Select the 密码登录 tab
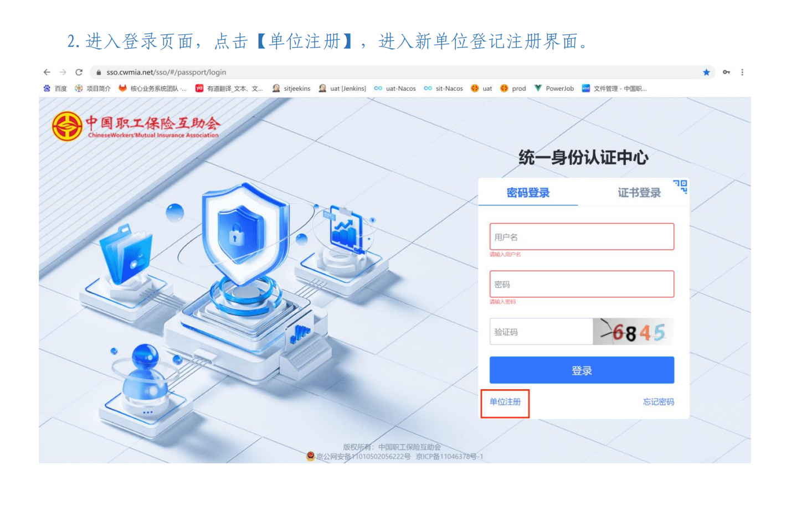This screenshot has height=516, width=812. pos(528,193)
